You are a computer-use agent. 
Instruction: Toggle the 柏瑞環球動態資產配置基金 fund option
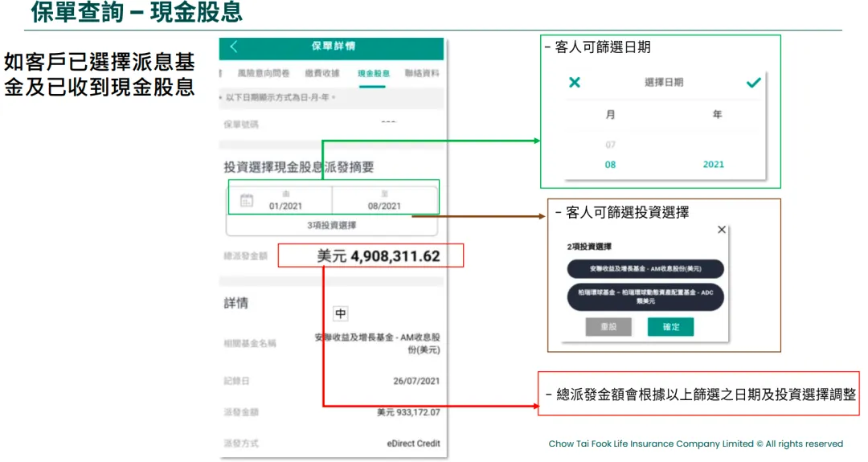[x=645, y=296]
